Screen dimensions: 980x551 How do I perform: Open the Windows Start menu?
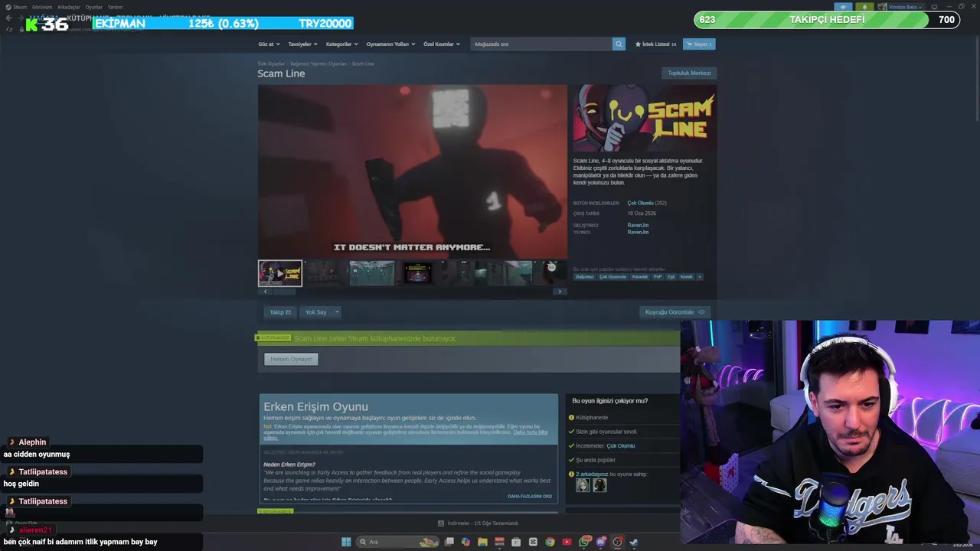(x=346, y=542)
